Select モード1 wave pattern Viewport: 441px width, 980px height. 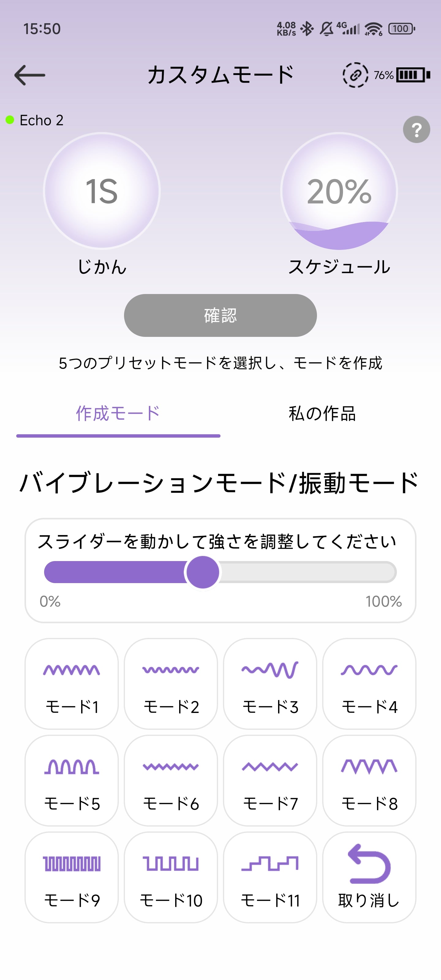[72, 683]
